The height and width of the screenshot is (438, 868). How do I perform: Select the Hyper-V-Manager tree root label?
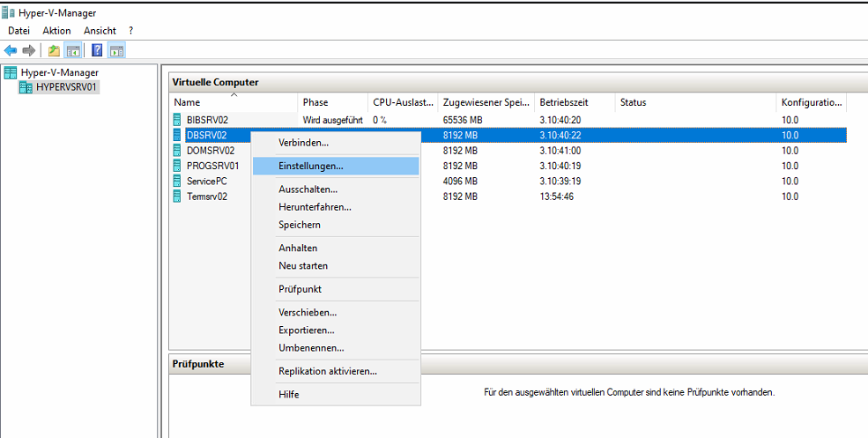click(x=60, y=72)
